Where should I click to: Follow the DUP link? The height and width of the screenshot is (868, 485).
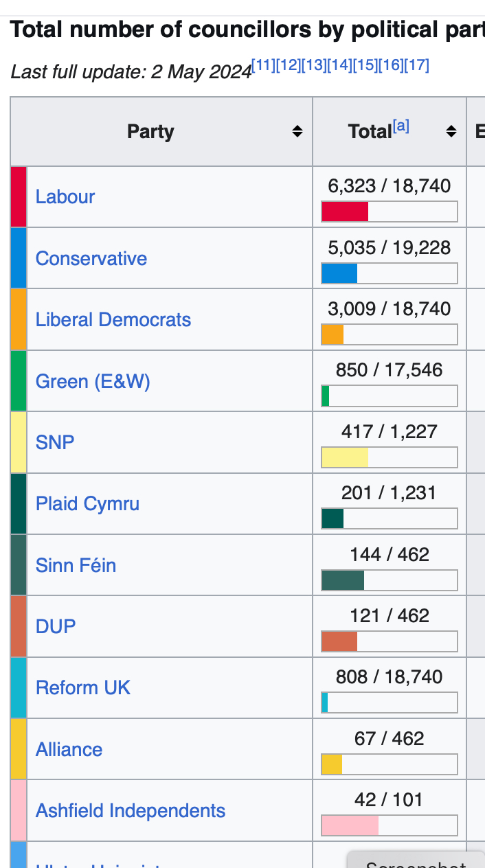pos(56,626)
